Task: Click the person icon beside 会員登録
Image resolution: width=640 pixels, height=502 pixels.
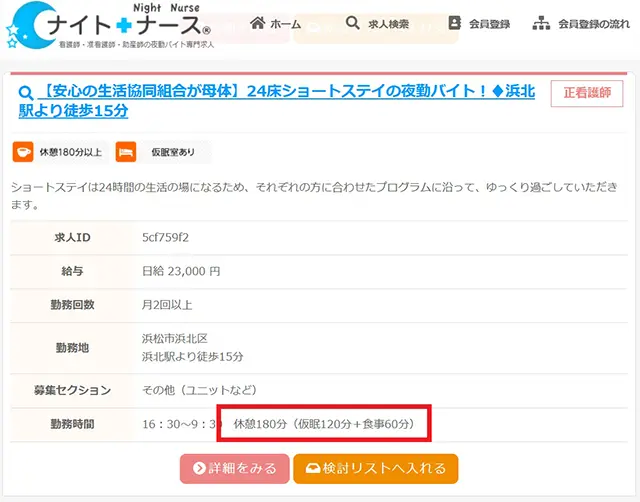Action: coord(455,23)
